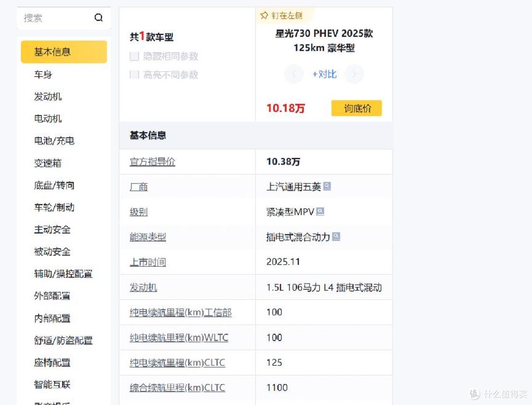Click the red 10.18万 price
Image resolution: width=532 pixels, height=405 pixels.
point(286,108)
